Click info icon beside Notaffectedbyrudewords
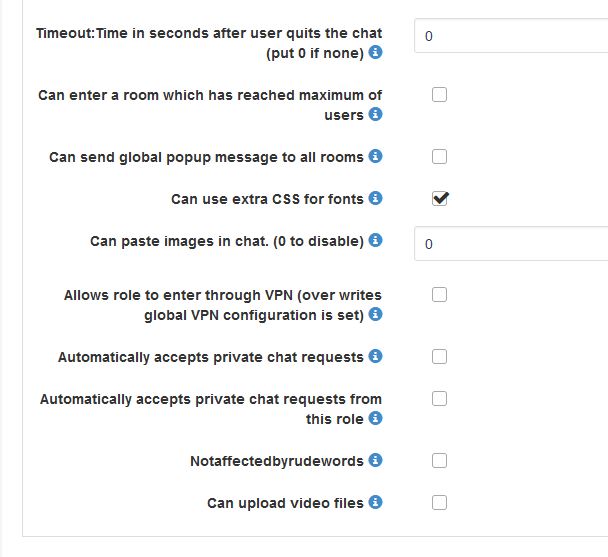Image resolution: width=608 pixels, height=557 pixels. (375, 461)
